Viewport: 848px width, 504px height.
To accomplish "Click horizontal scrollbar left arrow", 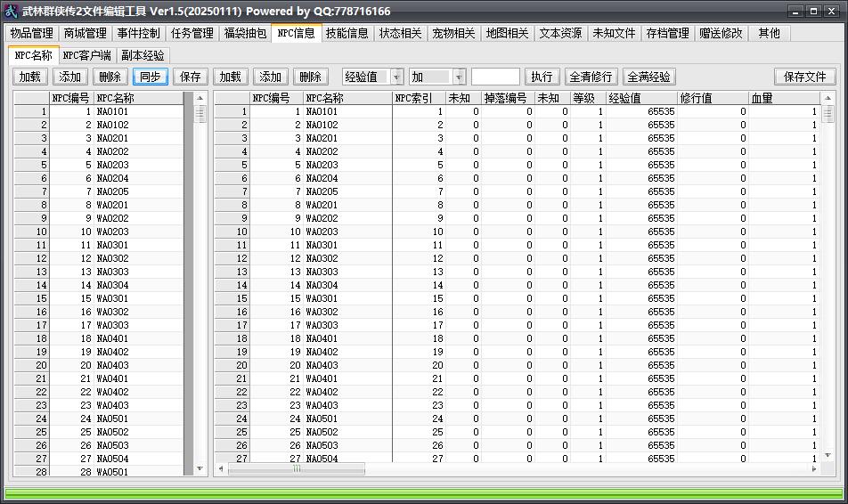I will coord(221,469).
